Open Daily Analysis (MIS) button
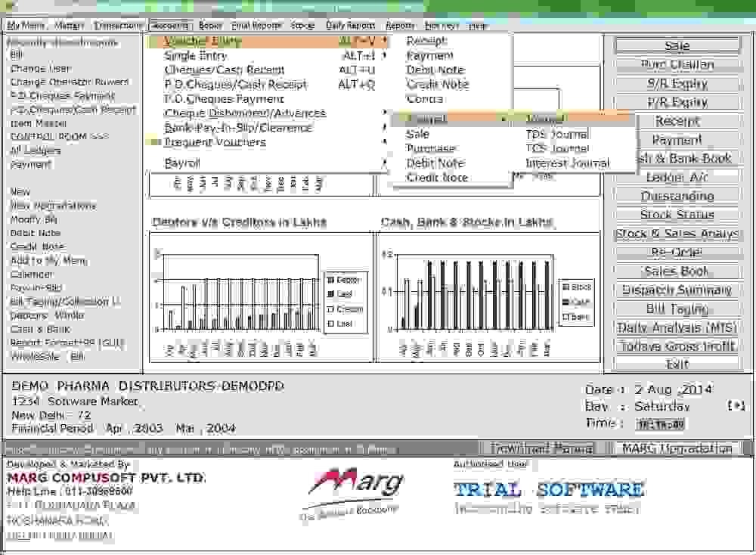The height and width of the screenshot is (555, 756). (677, 327)
